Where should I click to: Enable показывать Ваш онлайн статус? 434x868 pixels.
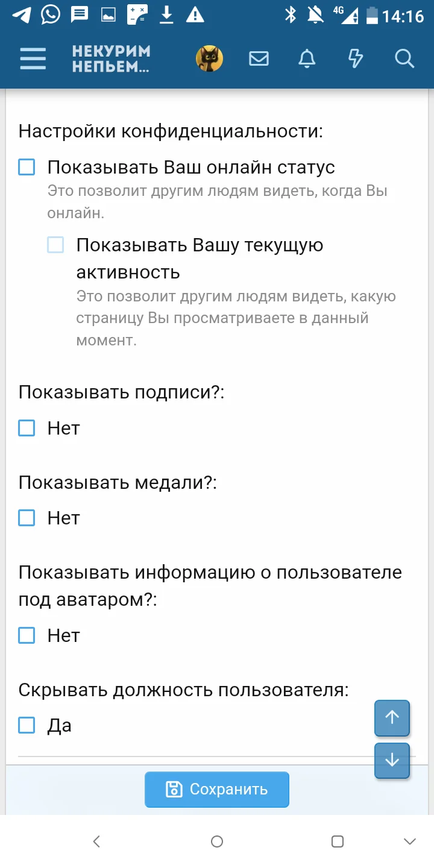click(x=26, y=168)
